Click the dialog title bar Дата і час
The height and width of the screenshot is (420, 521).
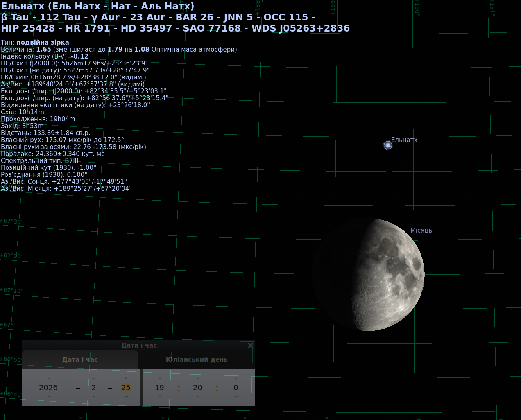coord(139,345)
